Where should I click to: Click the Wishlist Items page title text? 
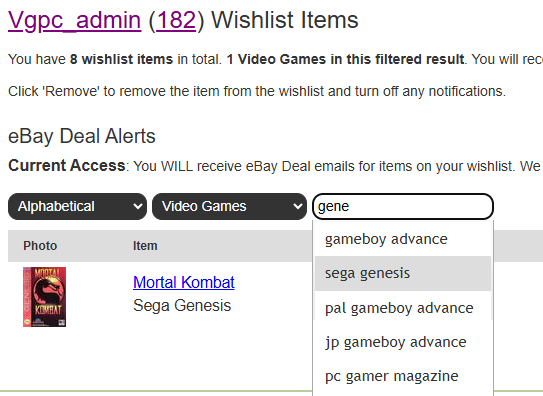click(x=285, y=20)
